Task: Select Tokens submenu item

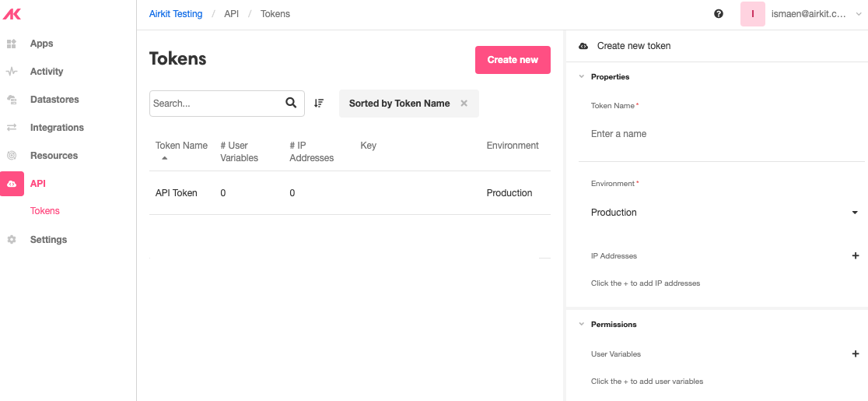Action: (45, 211)
